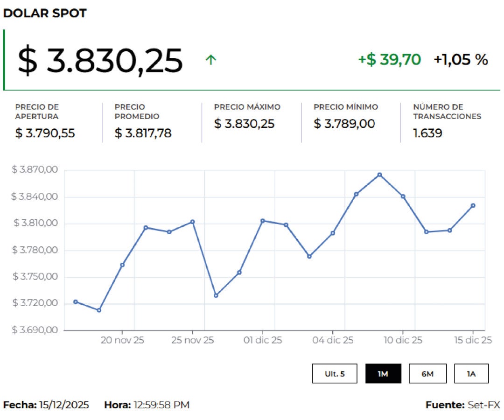This screenshot has width=504, height=420.
Task: Click the last data point on 15 dic
Action: tap(473, 205)
